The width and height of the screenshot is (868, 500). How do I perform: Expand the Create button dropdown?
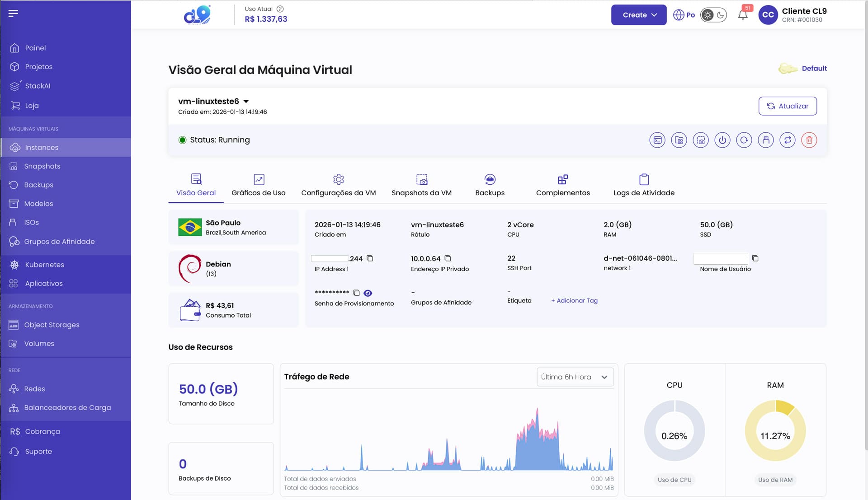tap(638, 15)
